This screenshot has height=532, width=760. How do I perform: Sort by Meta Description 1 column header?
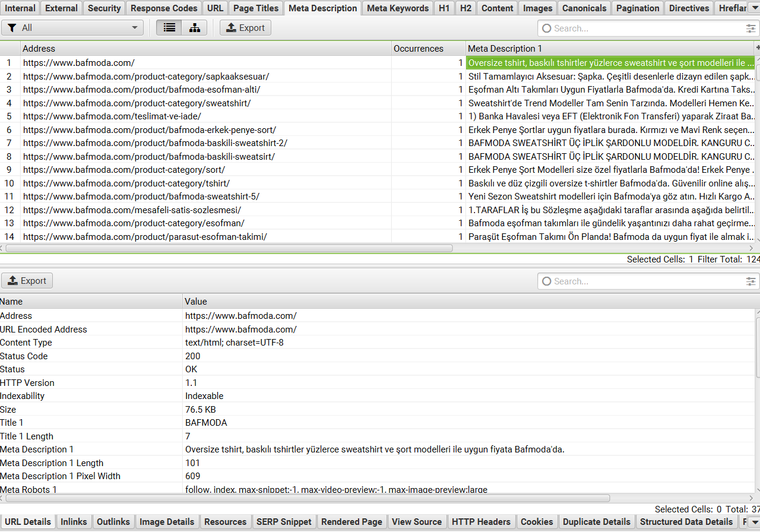(610, 49)
